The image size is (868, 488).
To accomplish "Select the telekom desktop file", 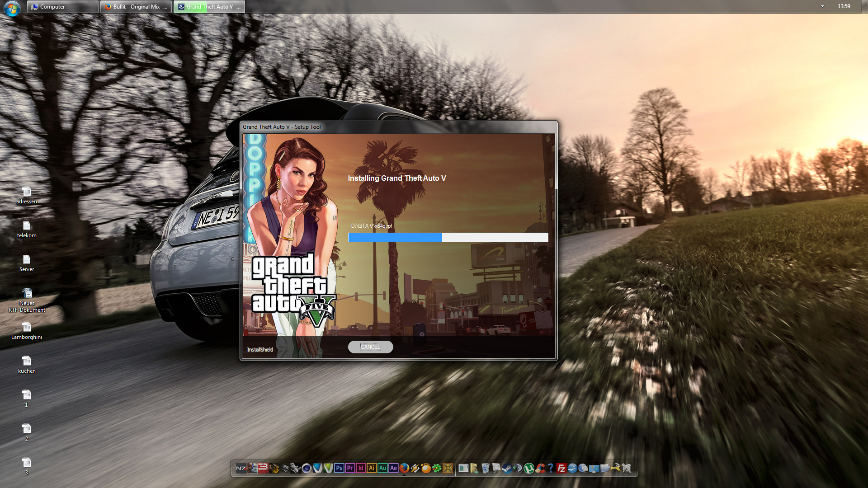I will (x=27, y=229).
